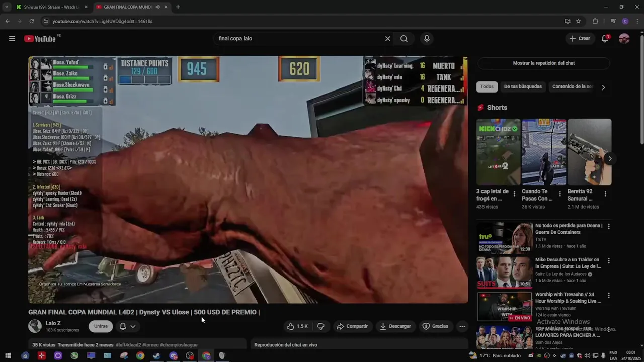Open Shorts video 3 cap letal de frog4
The height and width of the screenshot is (362, 644).
coord(498,152)
